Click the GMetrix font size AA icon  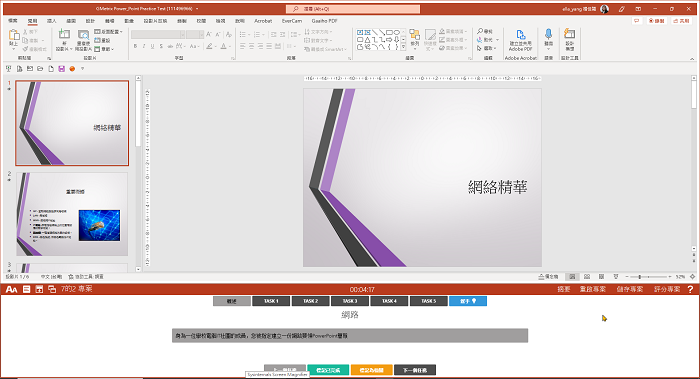pyautogui.click(x=12, y=289)
